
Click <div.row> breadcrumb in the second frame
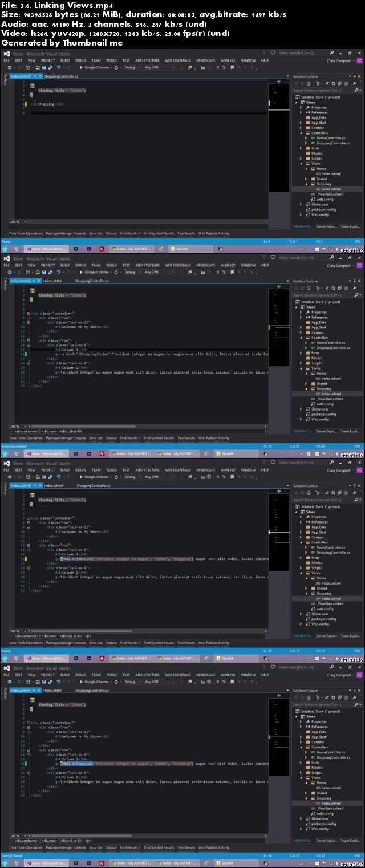pos(48,431)
